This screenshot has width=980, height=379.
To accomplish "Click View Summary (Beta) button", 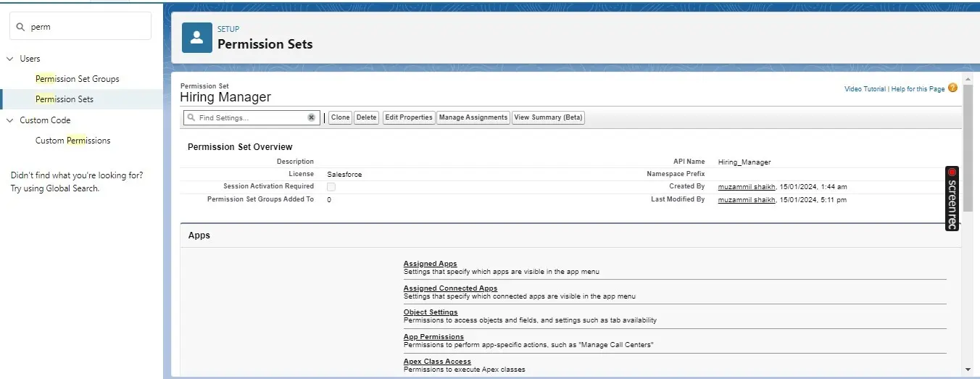I will click(547, 117).
